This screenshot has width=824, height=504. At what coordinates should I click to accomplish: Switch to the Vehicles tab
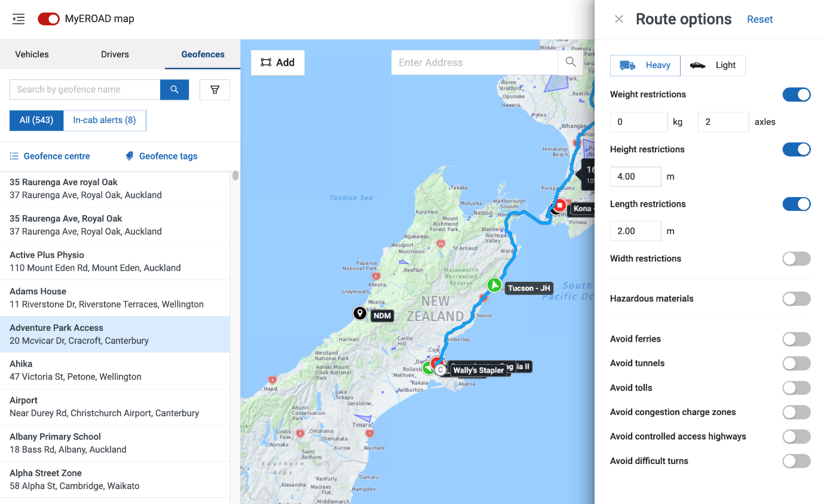tap(32, 54)
